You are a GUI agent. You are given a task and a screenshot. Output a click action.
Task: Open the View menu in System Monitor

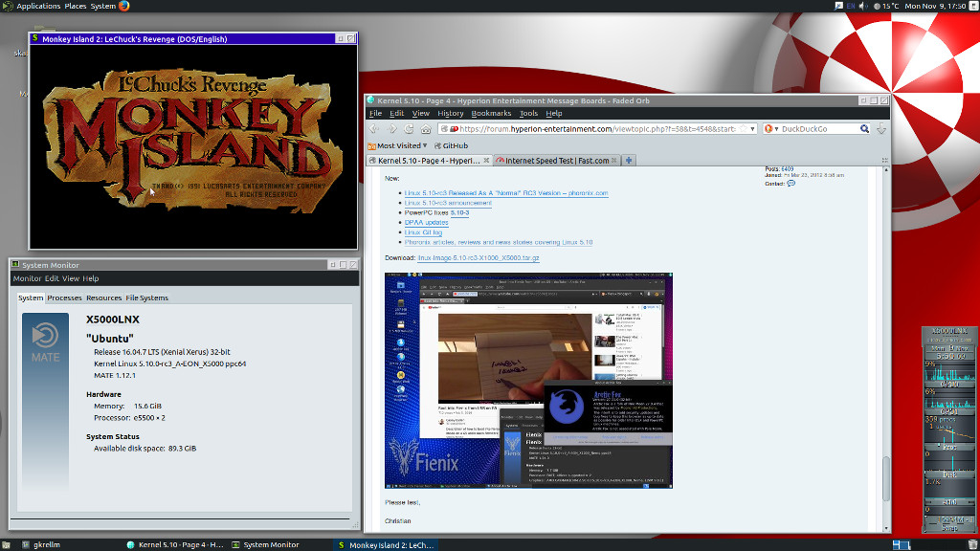click(71, 278)
